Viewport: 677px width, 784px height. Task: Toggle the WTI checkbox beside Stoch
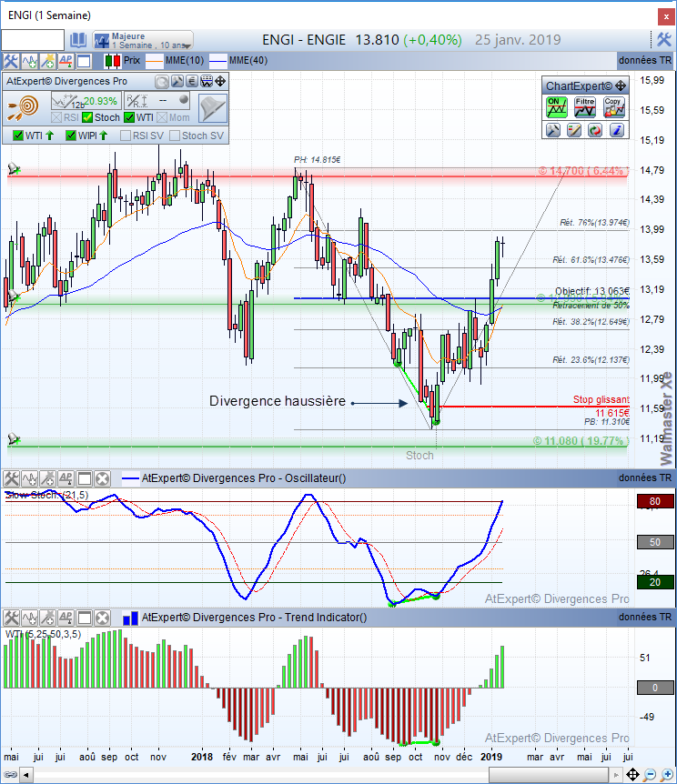pos(129,117)
